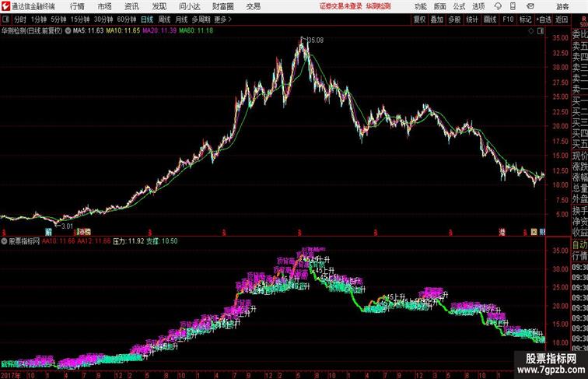
Task: Switch to 分时 period tab
Action: [x=20, y=19]
